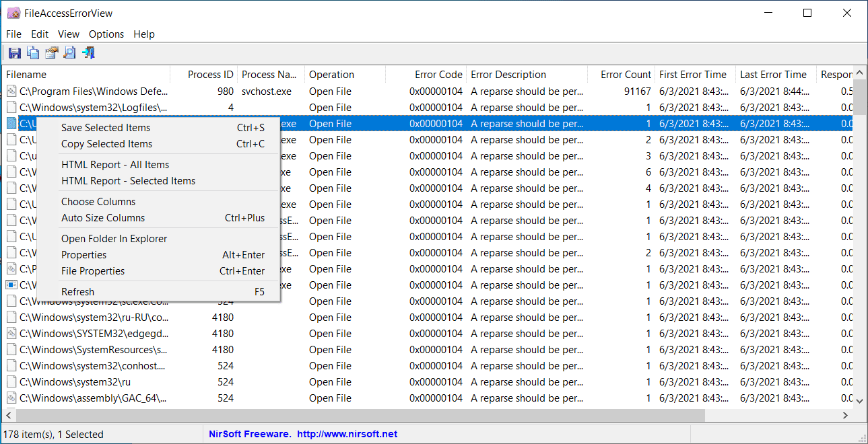Viewport: 868px width, 444px height.
Task: Sort by the Error Code column header
Action: point(426,75)
